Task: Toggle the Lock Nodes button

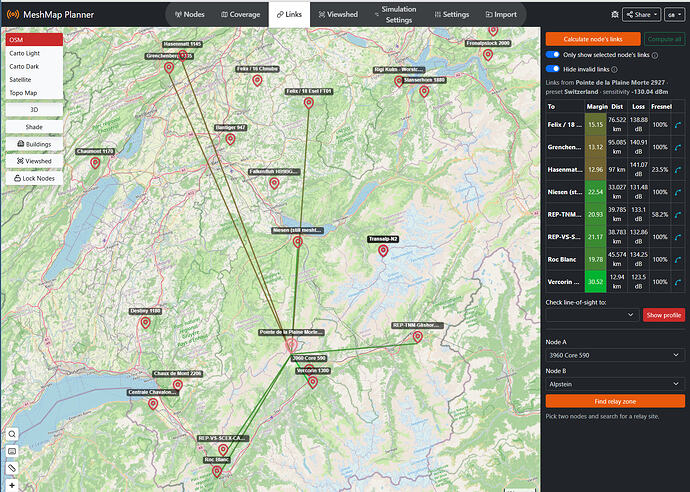Action: click(34, 178)
